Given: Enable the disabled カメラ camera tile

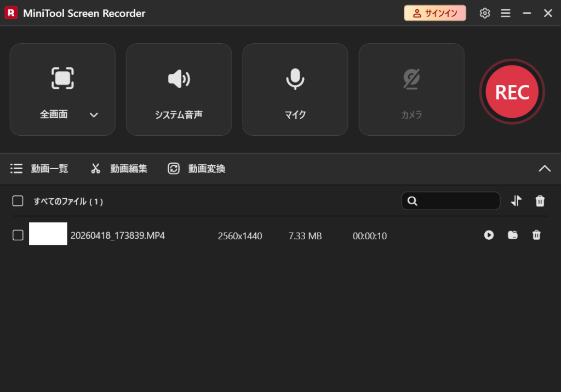Looking at the screenshot, I should 411,89.
